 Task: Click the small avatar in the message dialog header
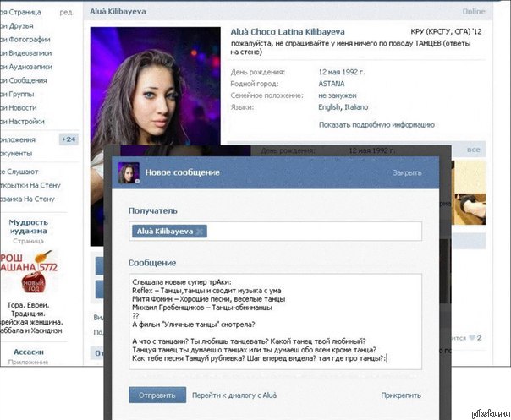pos(129,172)
